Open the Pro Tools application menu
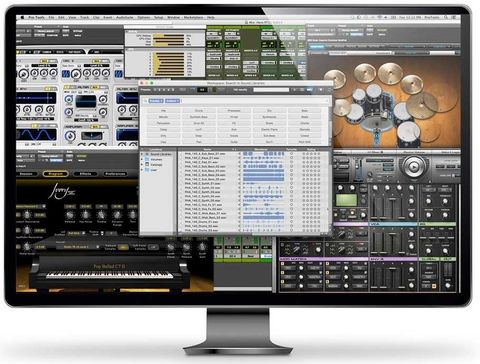480x364 pixels. click(36, 17)
